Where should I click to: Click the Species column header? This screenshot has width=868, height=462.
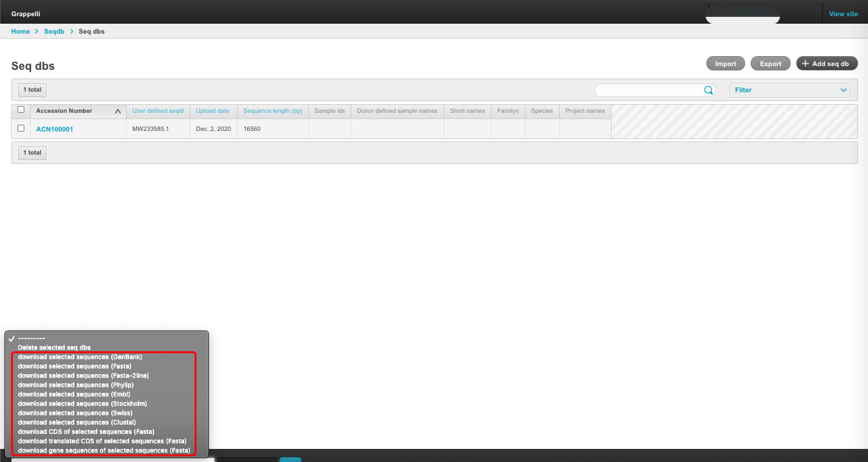click(542, 111)
